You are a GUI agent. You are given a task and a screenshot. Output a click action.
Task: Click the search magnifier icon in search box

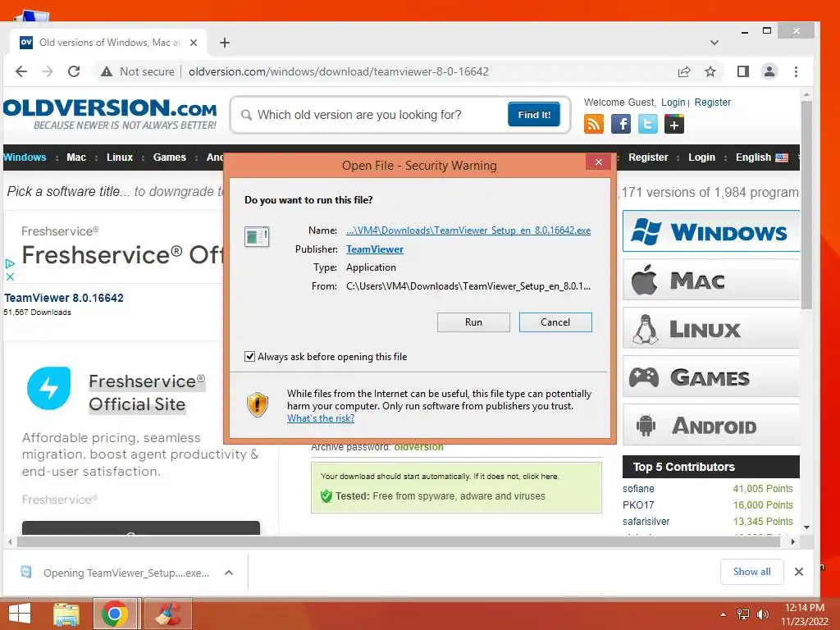click(246, 115)
